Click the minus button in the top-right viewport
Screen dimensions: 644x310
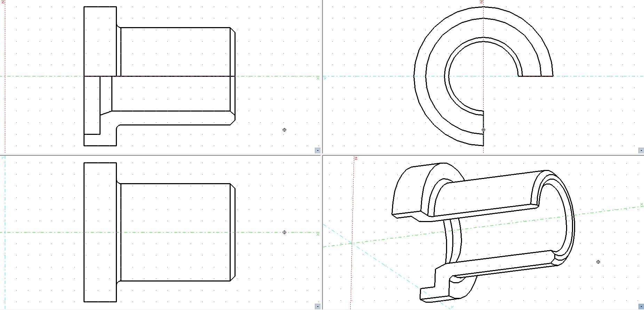[x=641, y=150]
